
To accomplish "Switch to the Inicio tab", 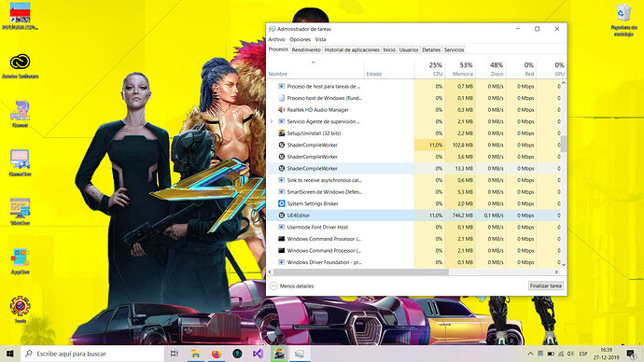I will pos(389,49).
